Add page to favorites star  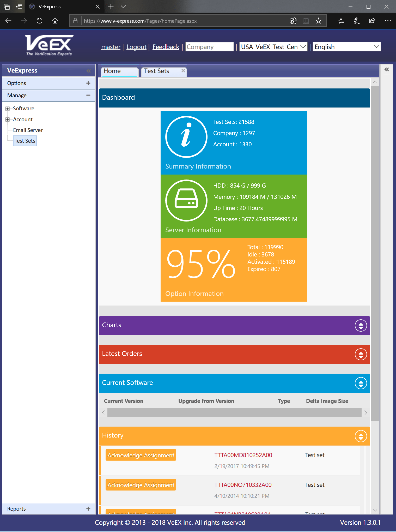tap(318, 21)
